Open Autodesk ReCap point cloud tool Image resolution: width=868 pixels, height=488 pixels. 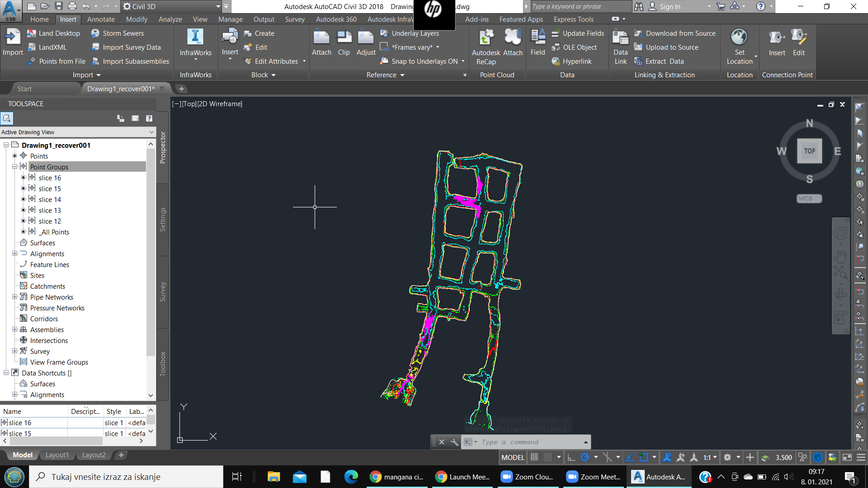click(486, 47)
